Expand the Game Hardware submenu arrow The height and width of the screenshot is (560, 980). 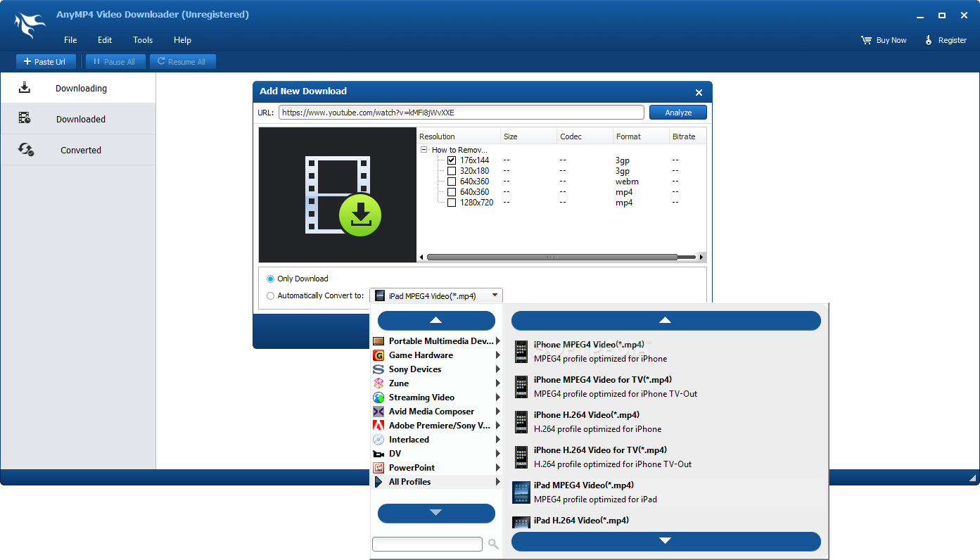click(x=498, y=355)
